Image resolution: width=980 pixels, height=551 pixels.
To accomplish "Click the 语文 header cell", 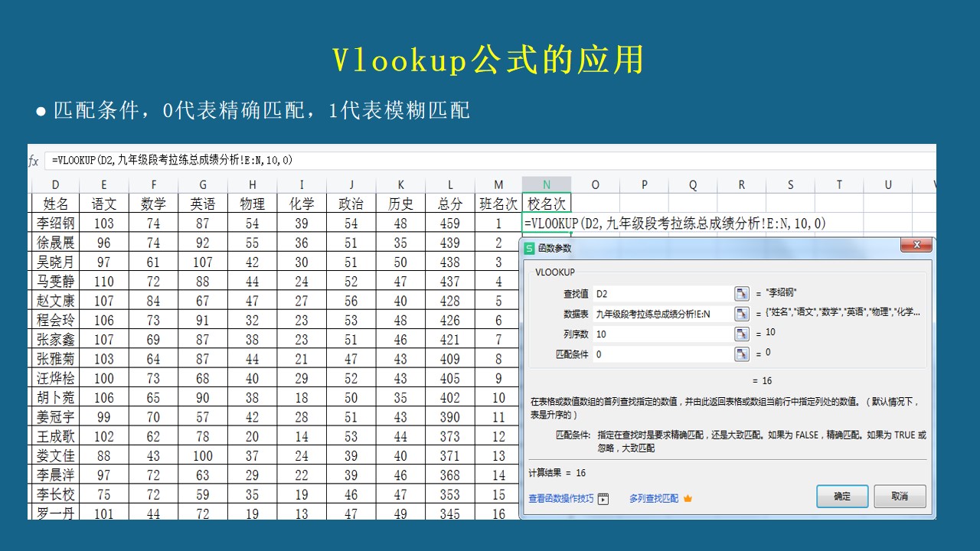I will coord(104,204).
